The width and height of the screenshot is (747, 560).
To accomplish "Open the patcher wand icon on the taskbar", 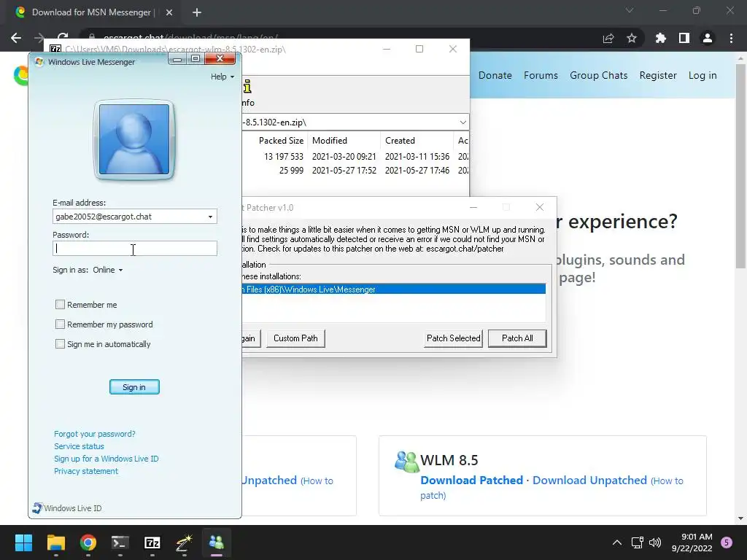I will coord(185,542).
